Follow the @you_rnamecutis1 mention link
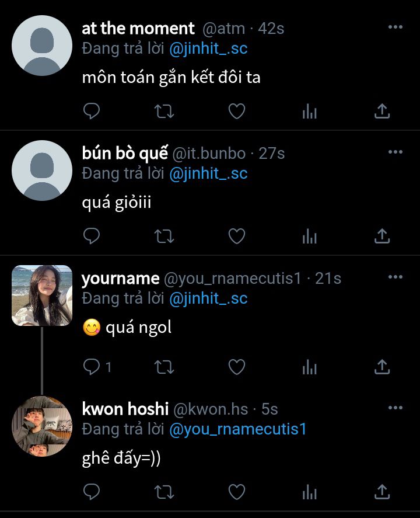 238,429
